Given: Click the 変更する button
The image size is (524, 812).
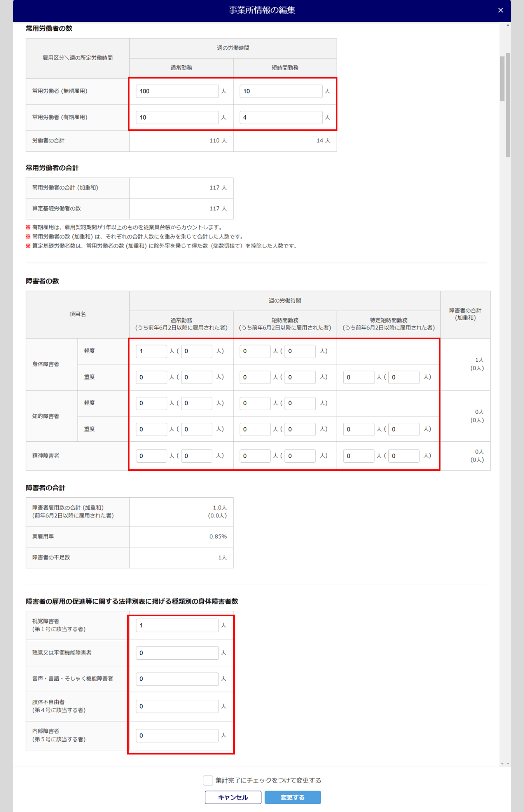Looking at the screenshot, I should 293,797.
